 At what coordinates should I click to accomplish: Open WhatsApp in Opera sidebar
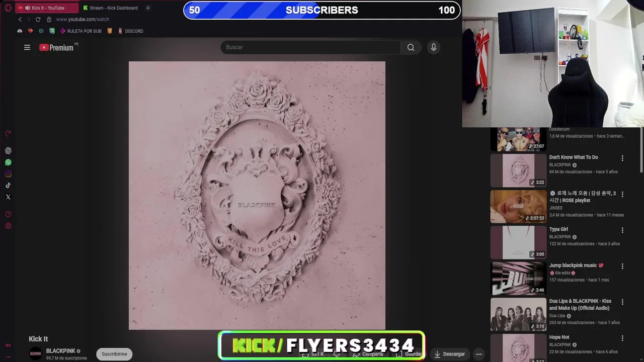8,162
